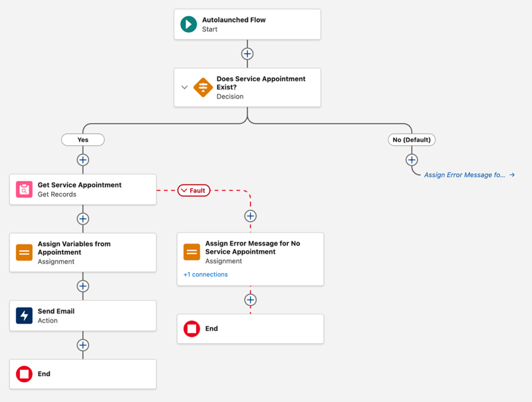Viewport: 532px width, 402px height.
Task: Add element after Get Service Appointment
Action: click(82, 219)
